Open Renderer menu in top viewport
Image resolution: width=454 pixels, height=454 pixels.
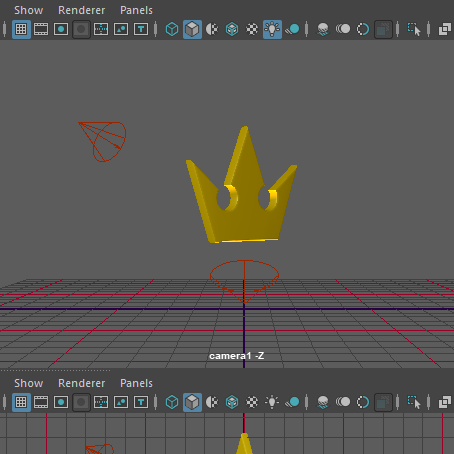pos(82,10)
